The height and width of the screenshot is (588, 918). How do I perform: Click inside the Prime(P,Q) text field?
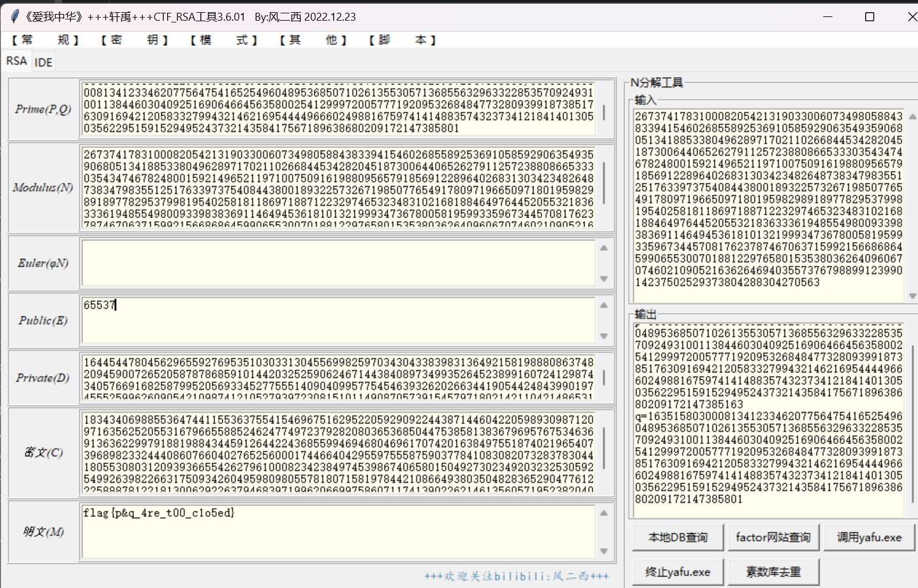point(338,109)
